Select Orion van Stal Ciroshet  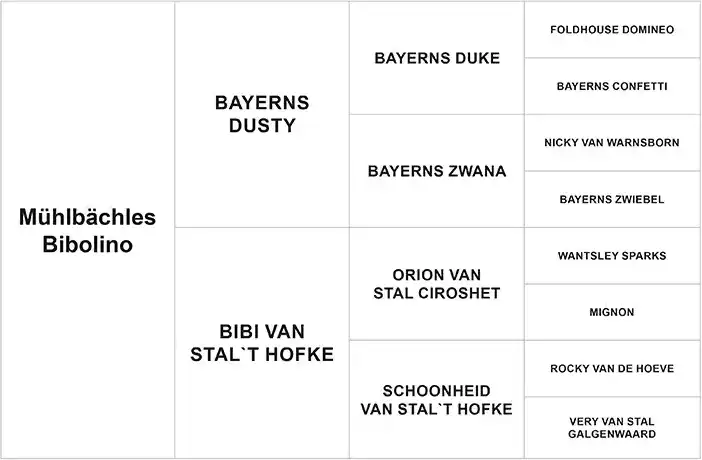click(437, 283)
